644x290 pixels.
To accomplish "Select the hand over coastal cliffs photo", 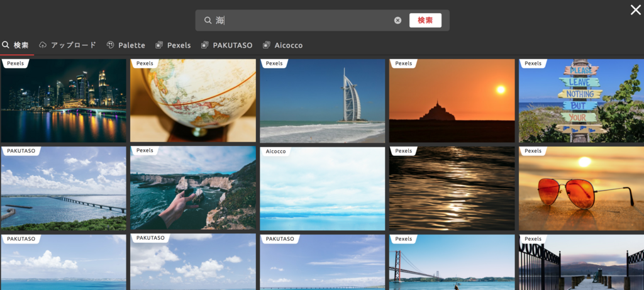I will [193, 189].
